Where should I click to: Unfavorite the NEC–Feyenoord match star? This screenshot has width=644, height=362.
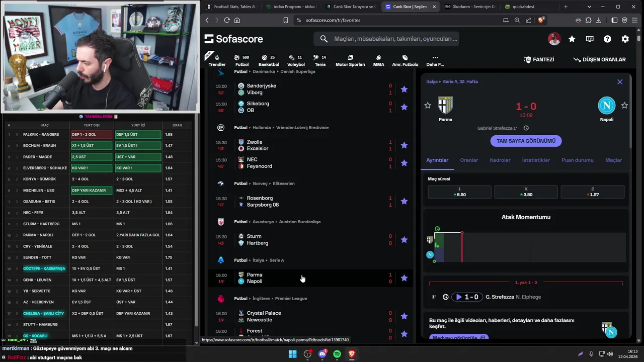404,163
